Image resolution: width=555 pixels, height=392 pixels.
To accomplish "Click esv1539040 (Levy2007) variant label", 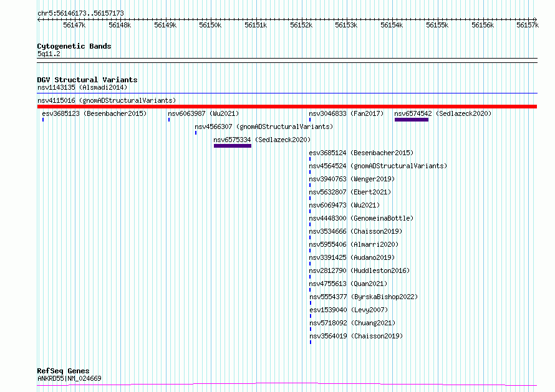I will pyautogui.click(x=349, y=310).
